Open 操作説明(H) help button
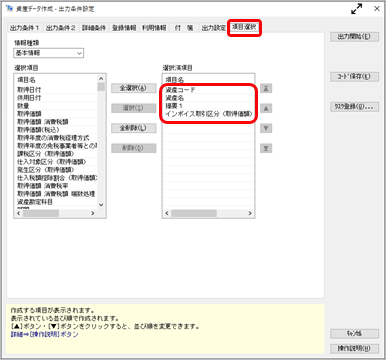The height and width of the screenshot is (360, 386). coord(354,348)
